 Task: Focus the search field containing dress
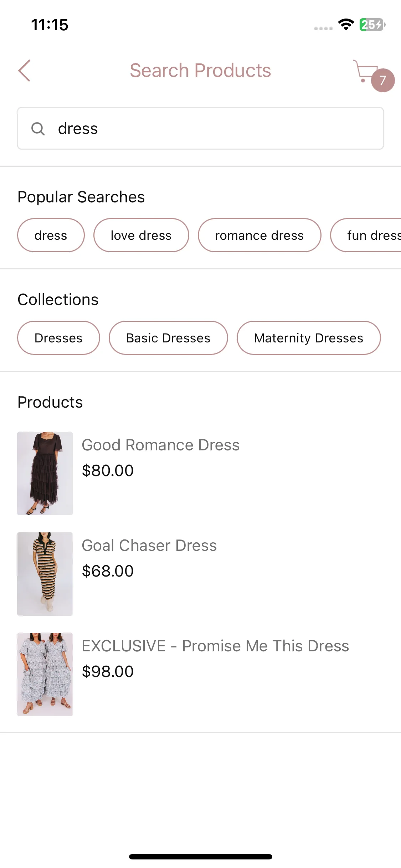tap(200, 128)
